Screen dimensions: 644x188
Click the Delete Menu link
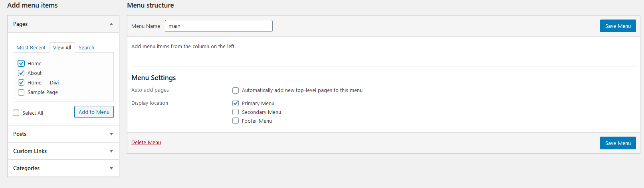coord(146,142)
